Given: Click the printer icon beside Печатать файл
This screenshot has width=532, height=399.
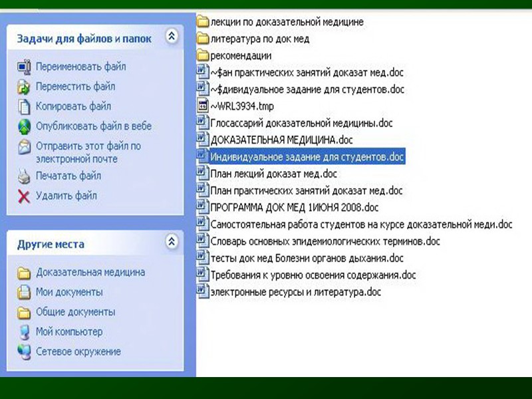Looking at the screenshot, I should [x=24, y=176].
